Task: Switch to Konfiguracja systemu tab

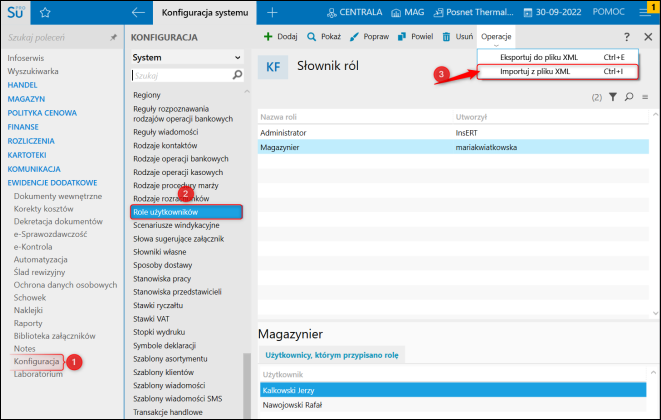Action: (x=205, y=13)
